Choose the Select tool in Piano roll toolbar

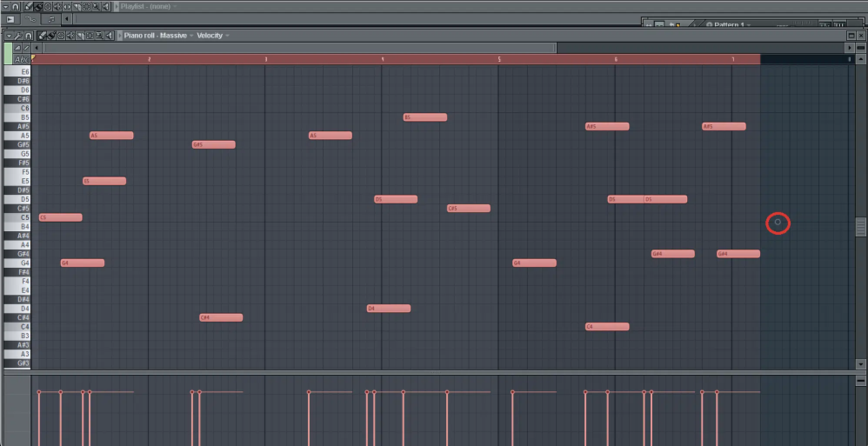(90, 35)
